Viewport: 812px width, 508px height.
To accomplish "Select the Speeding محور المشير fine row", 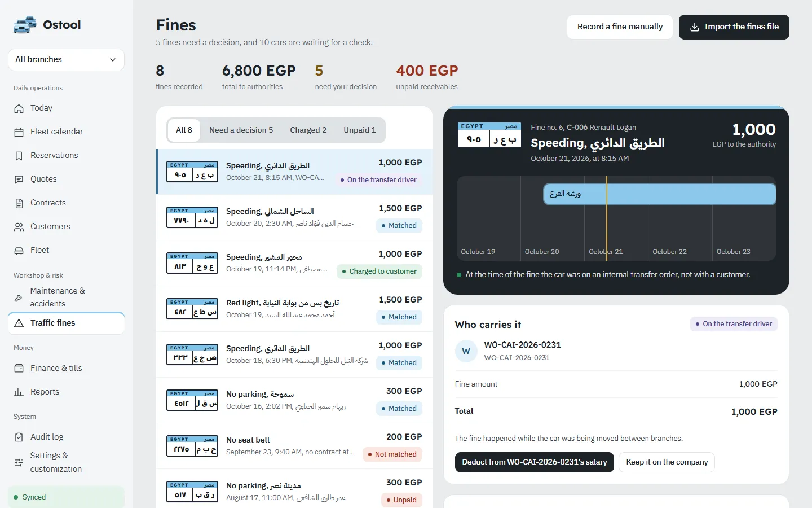I will pyautogui.click(x=294, y=264).
